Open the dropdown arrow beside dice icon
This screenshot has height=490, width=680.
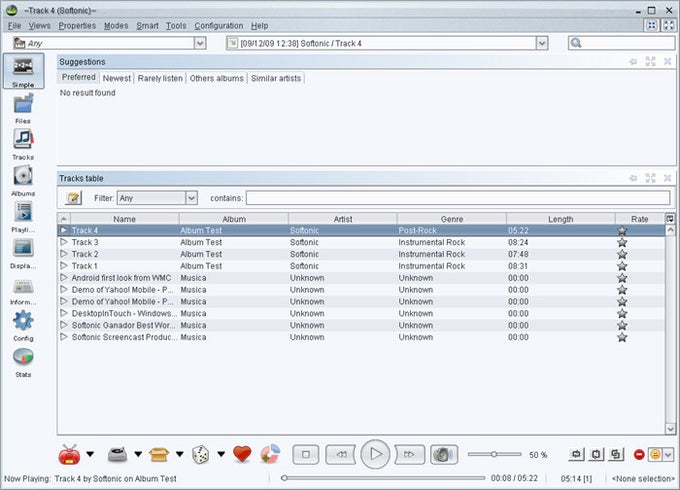pyautogui.click(x=221, y=454)
